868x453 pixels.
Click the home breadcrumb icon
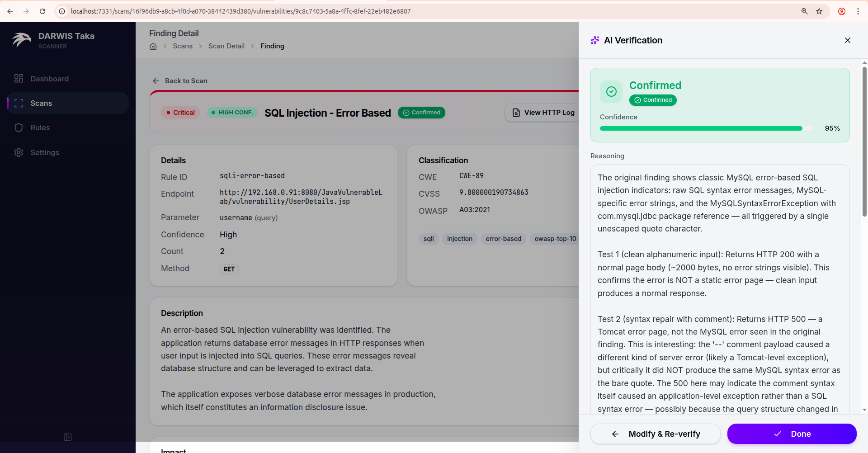point(153,46)
